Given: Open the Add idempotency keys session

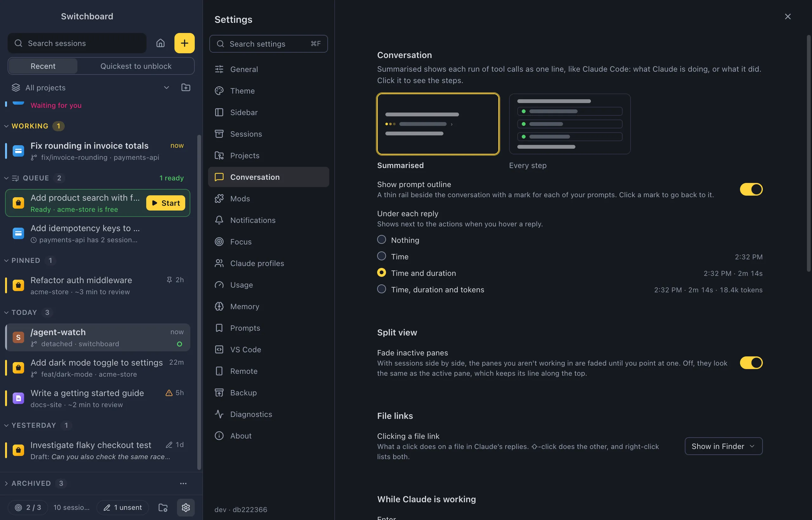Looking at the screenshot, I should pyautogui.click(x=98, y=233).
